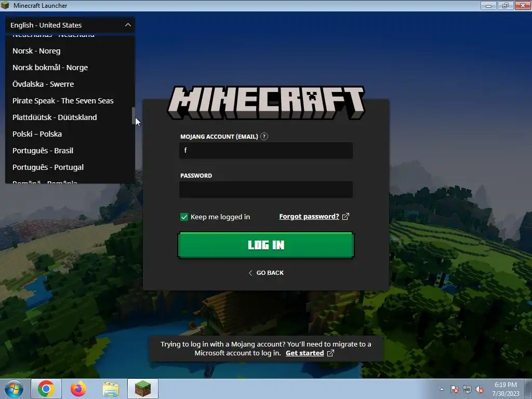Uncheck Keep me logged in

coord(184,217)
